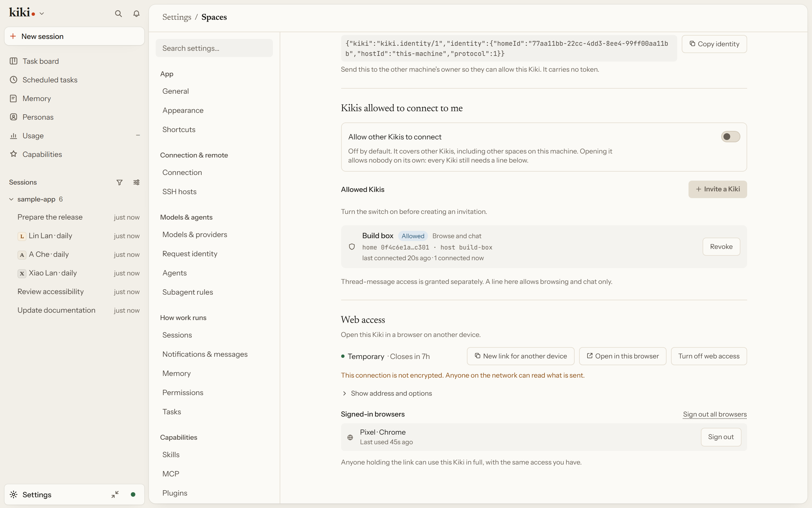Click the Settings breadcrumb link
Screen dimensions: 812x508
click(x=177, y=17)
